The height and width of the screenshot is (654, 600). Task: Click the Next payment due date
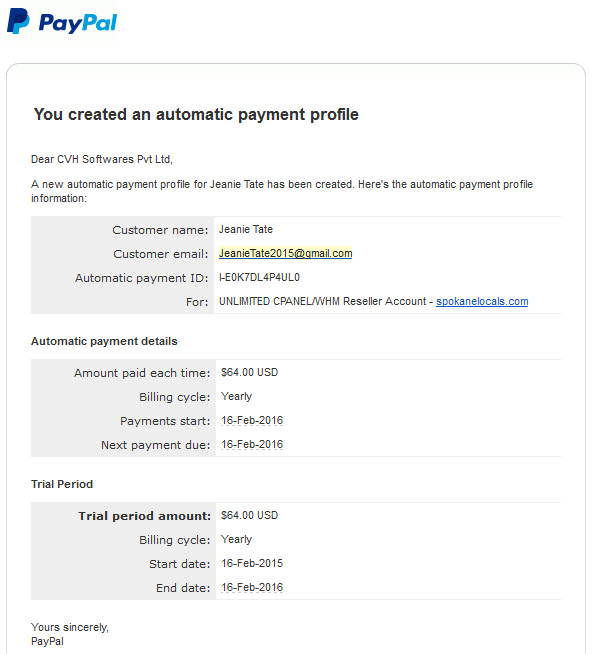pyautogui.click(x=252, y=445)
